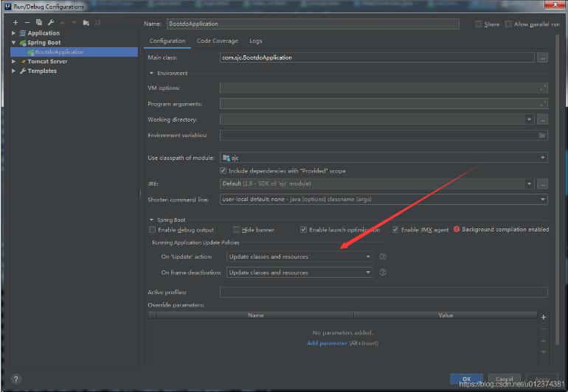Viewport: 568px width, 392px height.
Task: Open help for On 'Update' action
Action: pyautogui.click(x=383, y=256)
